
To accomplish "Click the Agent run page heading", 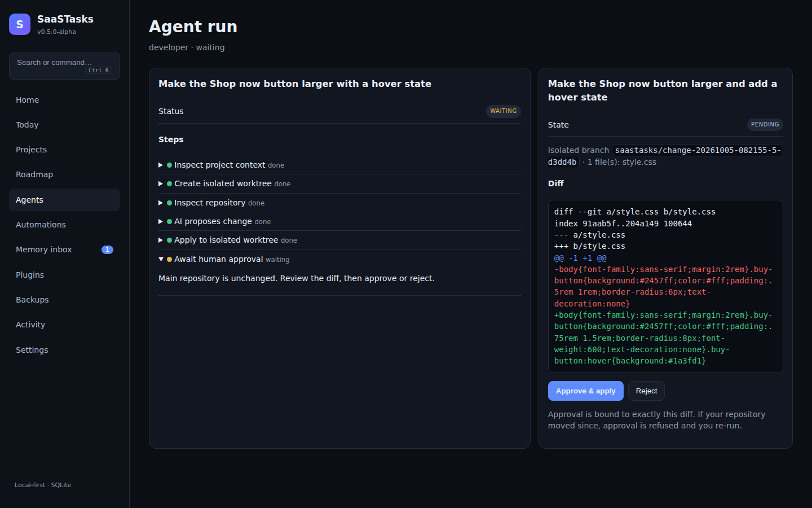I will point(193,27).
